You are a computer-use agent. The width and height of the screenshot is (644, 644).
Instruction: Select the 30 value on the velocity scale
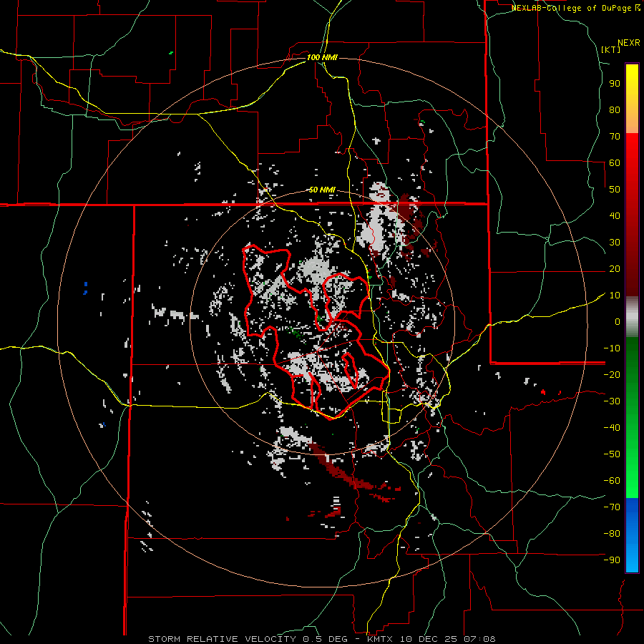[615, 243]
